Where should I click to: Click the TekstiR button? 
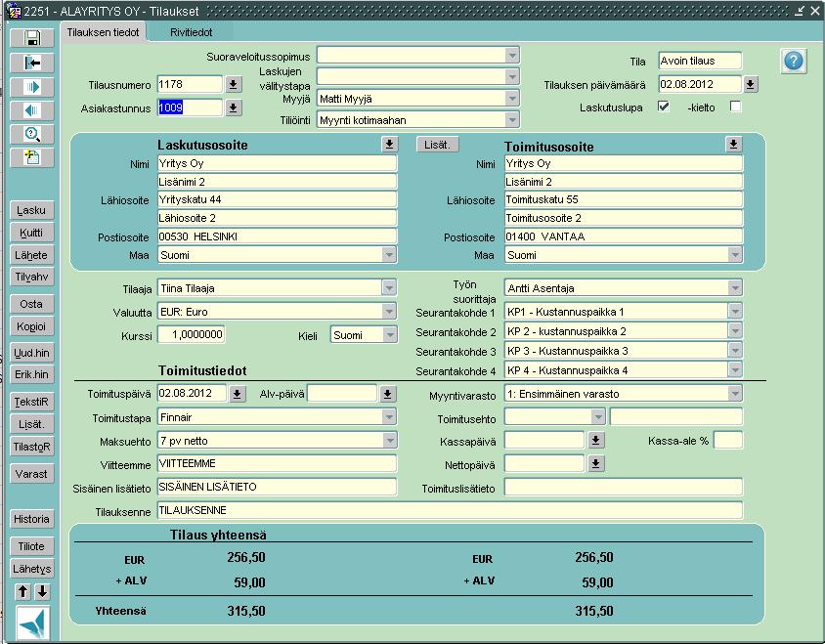(32, 402)
